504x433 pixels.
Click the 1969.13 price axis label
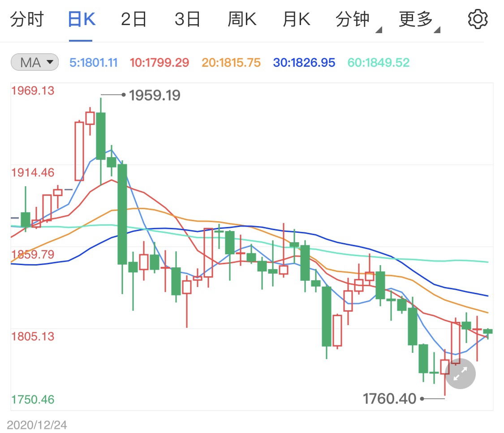[x=32, y=90]
